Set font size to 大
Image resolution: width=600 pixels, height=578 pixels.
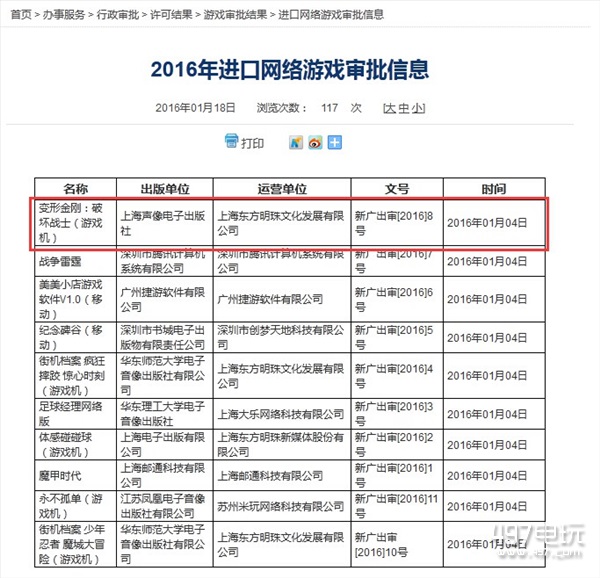point(390,108)
